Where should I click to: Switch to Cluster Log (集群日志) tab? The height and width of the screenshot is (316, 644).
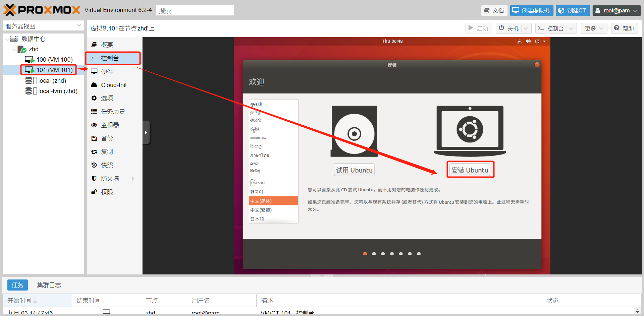(49, 285)
